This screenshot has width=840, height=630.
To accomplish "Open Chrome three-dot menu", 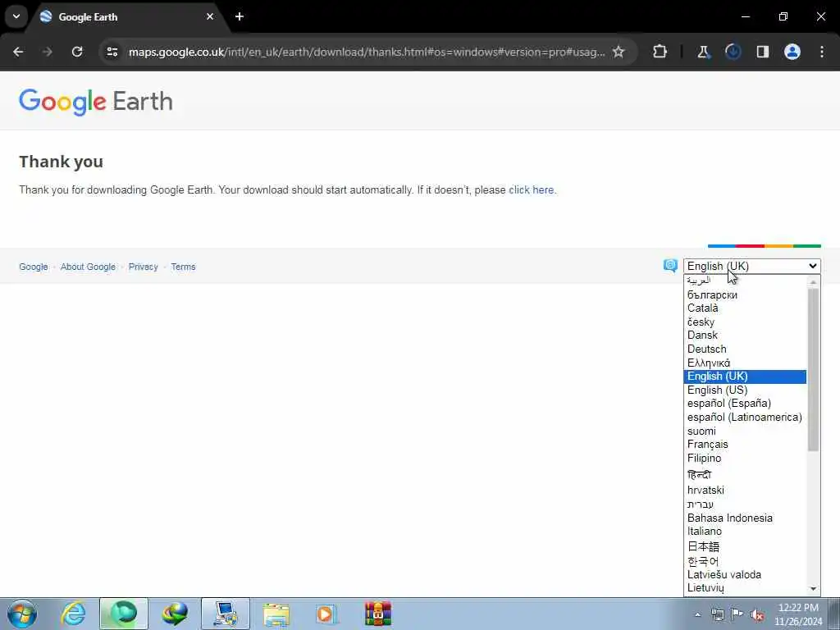I will 822,52.
